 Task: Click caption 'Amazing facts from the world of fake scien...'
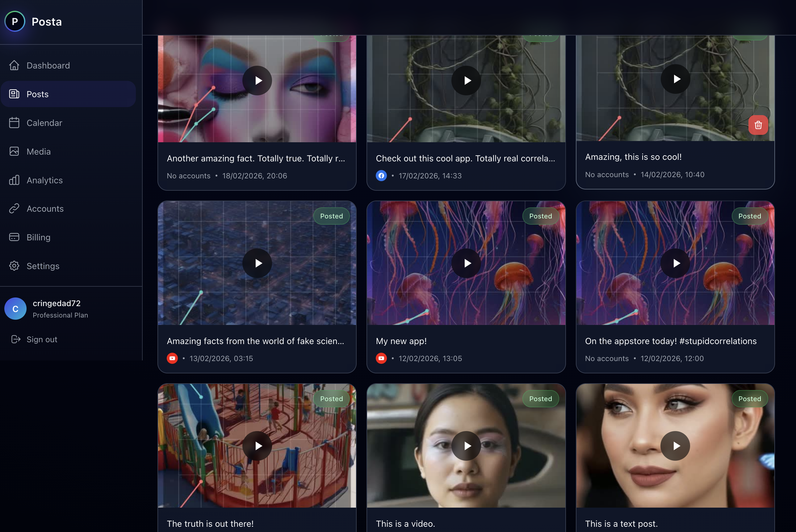click(x=256, y=341)
